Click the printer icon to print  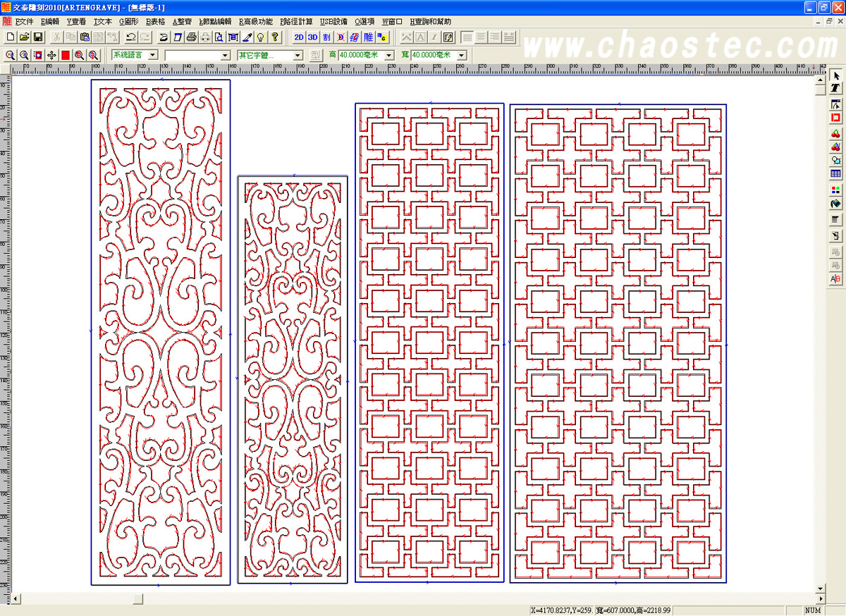(191, 37)
